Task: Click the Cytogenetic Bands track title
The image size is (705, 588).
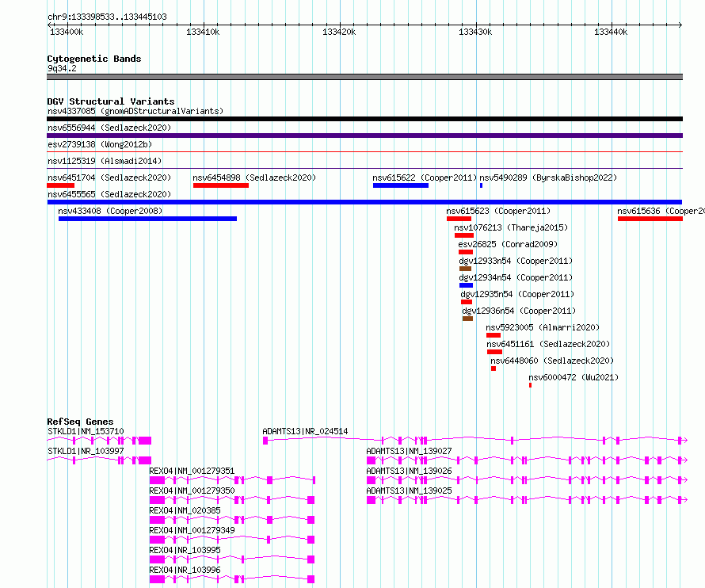Action: coord(94,59)
